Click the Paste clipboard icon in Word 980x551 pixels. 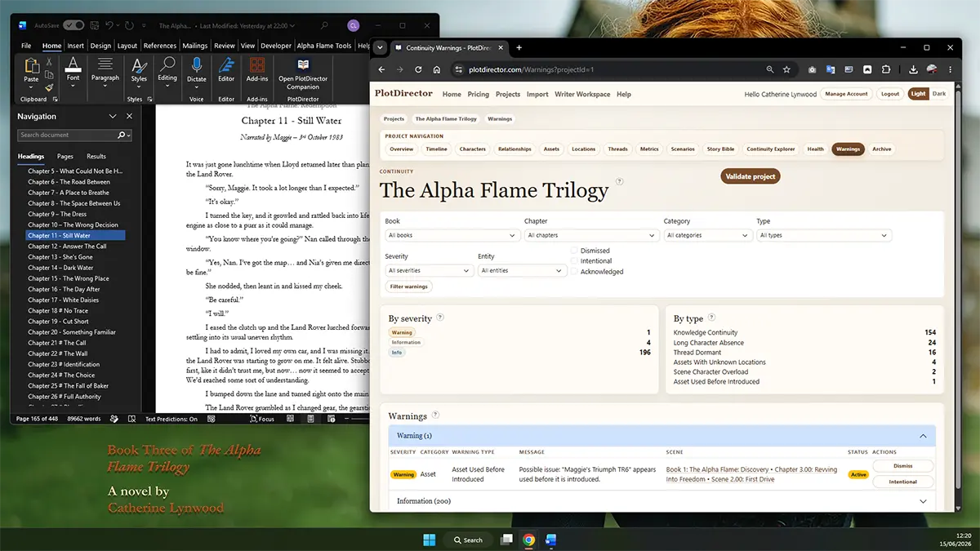click(x=31, y=66)
